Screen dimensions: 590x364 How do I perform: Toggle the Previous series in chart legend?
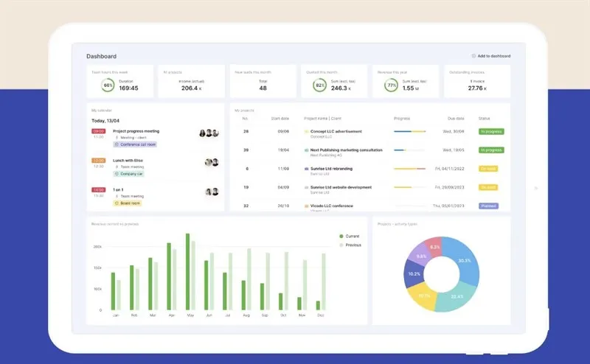point(341,245)
